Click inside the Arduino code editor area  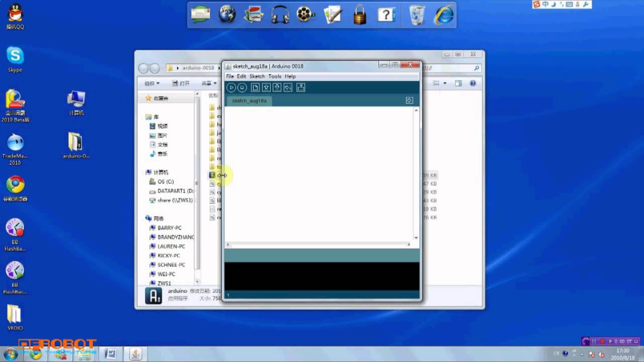[x=319, y=173]
